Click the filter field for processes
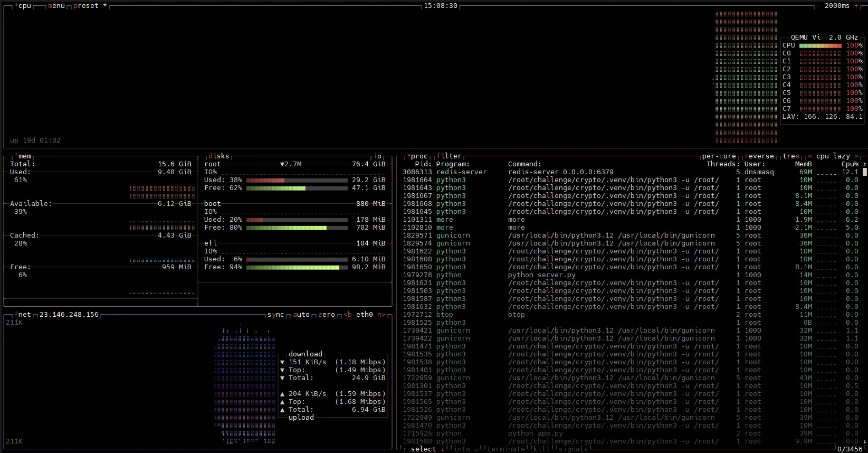 (449, 156)
